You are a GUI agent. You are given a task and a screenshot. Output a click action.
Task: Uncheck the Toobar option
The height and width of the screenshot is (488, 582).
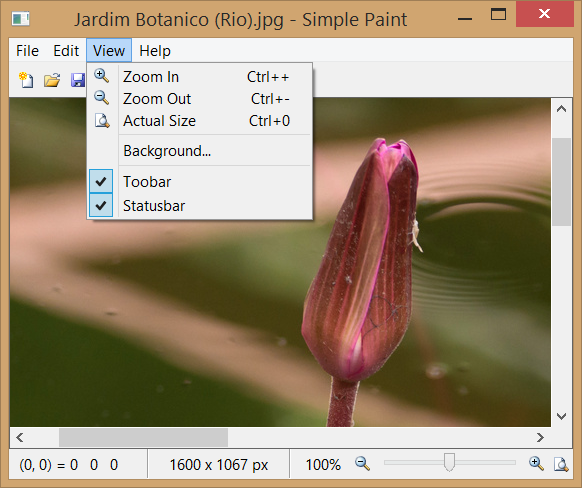click(x=200, y=181)
